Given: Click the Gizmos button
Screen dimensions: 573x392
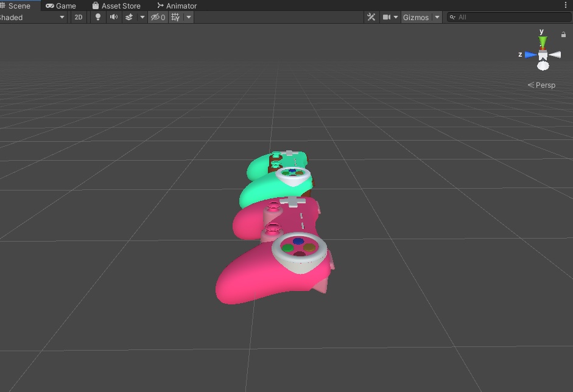Looking at the screenshot, I should point(418,17).
